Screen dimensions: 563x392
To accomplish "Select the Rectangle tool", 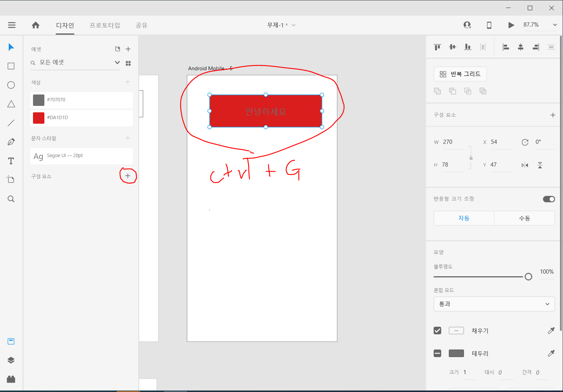I will tap(11, 66).
